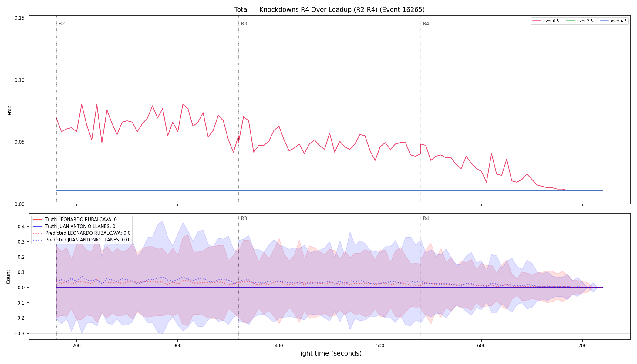Click the R3 round label in bottom chart
This screenshot has height=364, width=637.
pos(244,218)
